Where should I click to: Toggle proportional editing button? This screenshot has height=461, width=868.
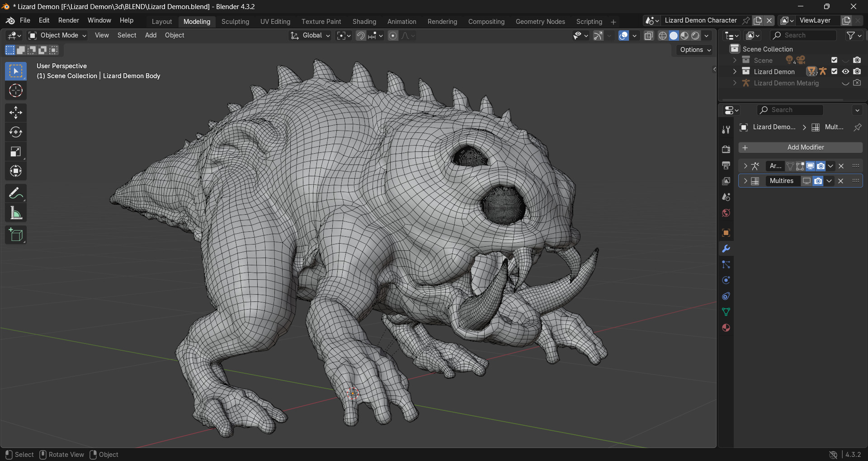click(393, 36)
